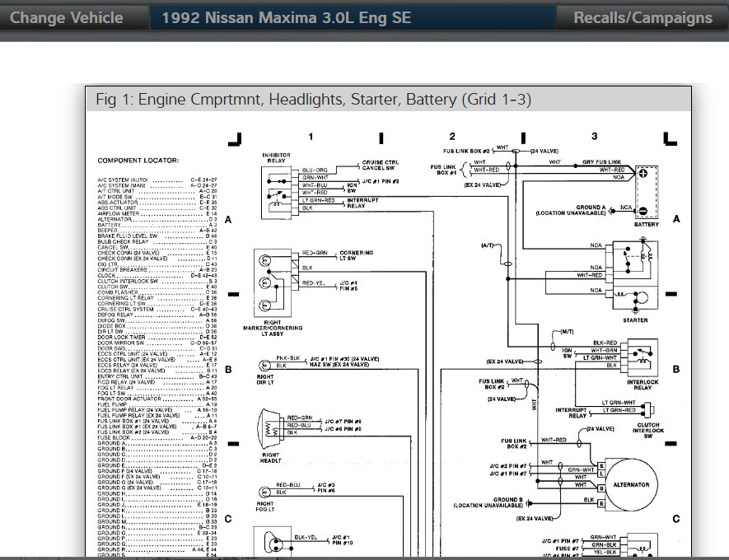Click the Change Vehicle button

click(x=67, y=18)
